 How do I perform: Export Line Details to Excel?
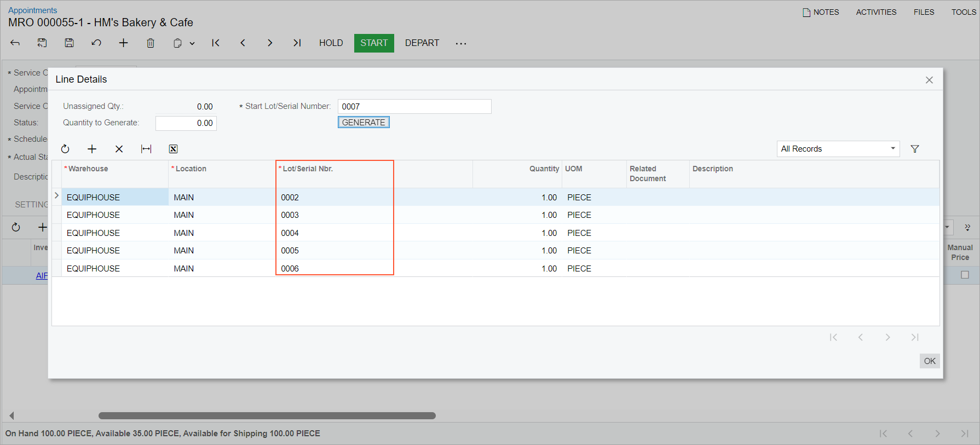[173, 149]
